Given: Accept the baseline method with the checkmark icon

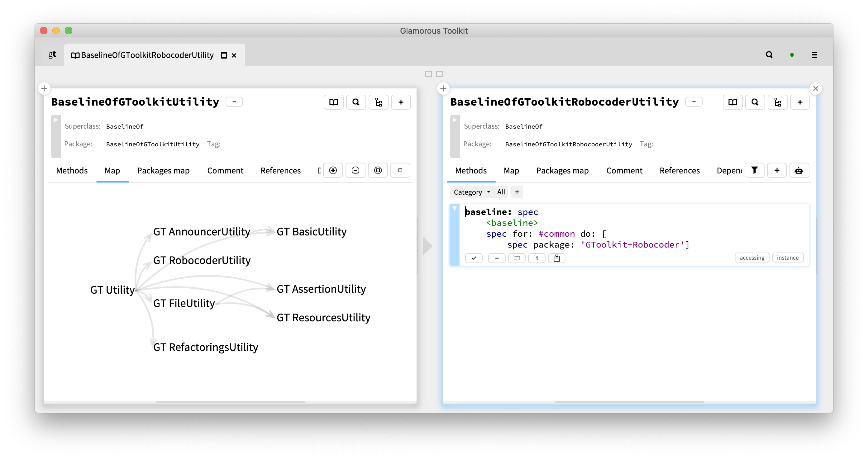Looking at the screenshot, I should click(474, 258).
